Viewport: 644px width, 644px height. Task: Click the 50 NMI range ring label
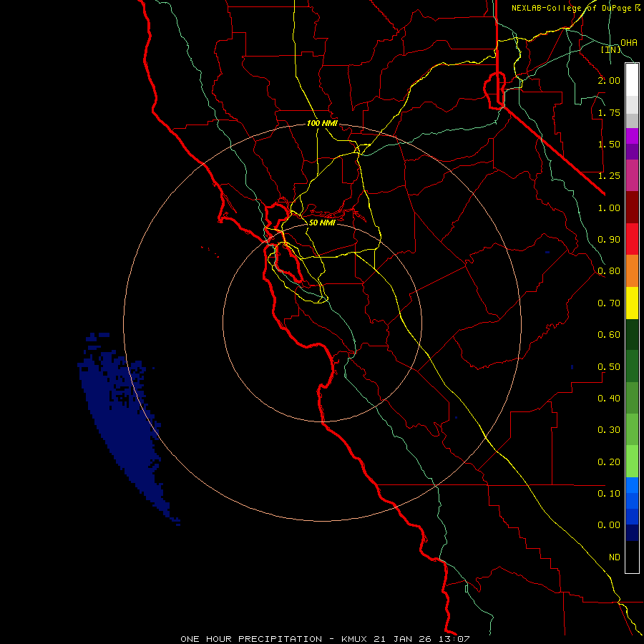tap(322, 223)
